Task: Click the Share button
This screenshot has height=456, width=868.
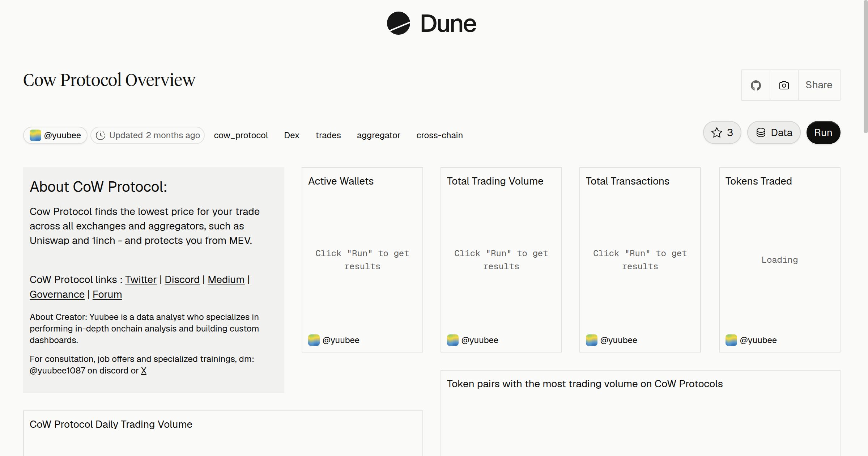Action: tap(819, 85)
